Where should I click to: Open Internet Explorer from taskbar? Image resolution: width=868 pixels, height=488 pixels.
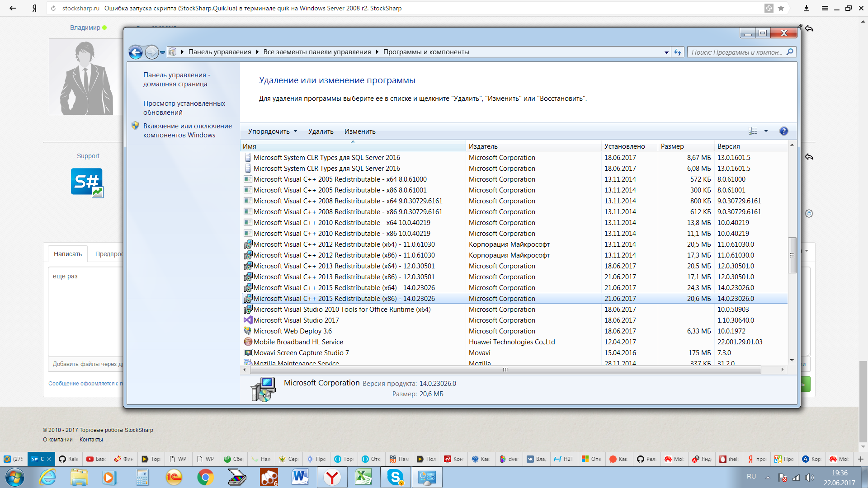pos(47,478)
